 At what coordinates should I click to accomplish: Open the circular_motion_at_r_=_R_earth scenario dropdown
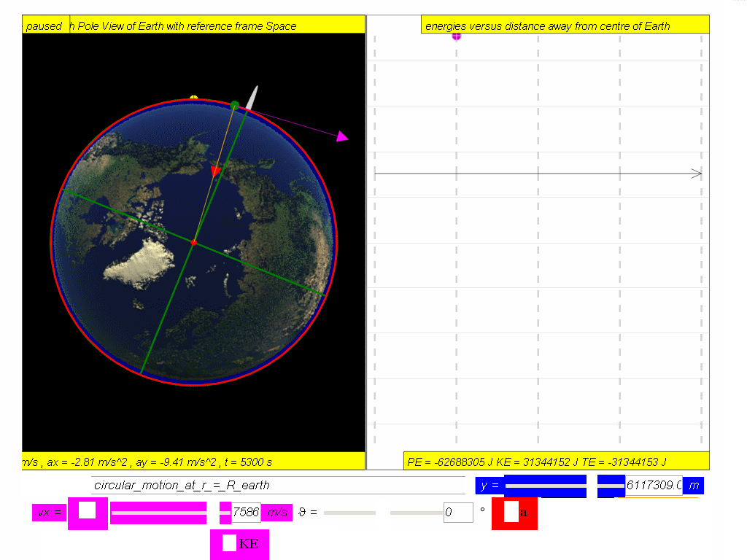(x=278, y=485)
